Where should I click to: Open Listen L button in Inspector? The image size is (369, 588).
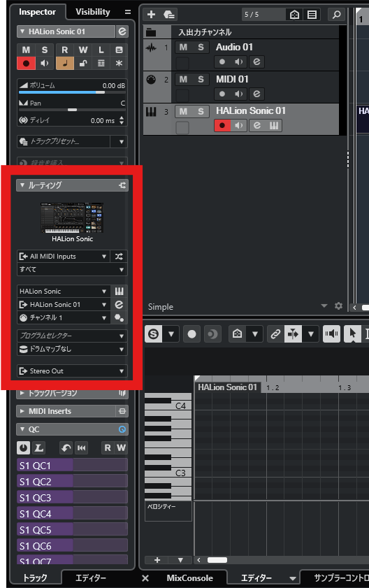101,50
